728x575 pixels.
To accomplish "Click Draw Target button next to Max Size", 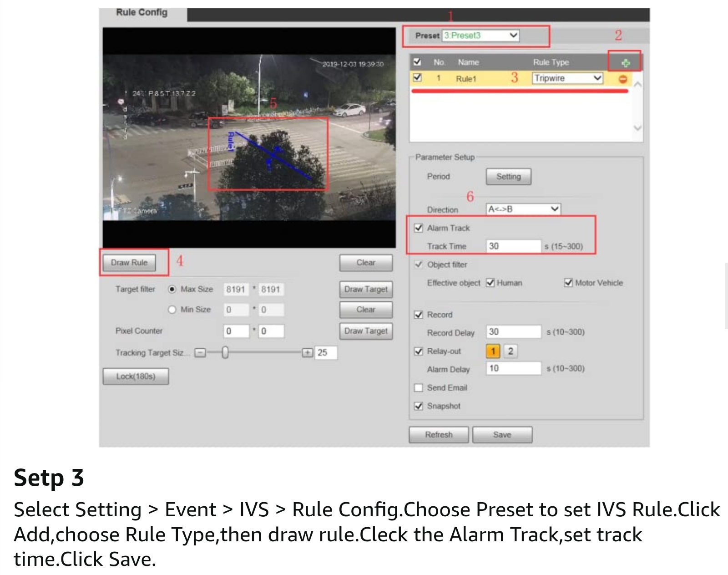I will [x=366, y=289].
